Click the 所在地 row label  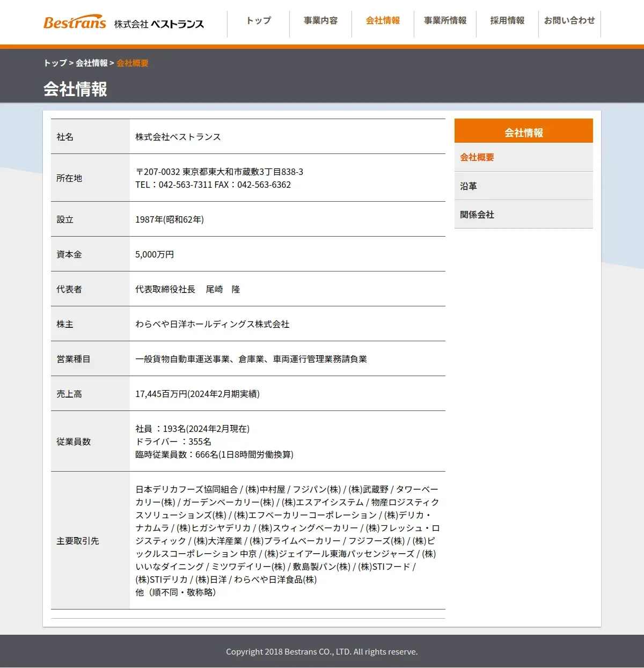click(x=69, y=178)
